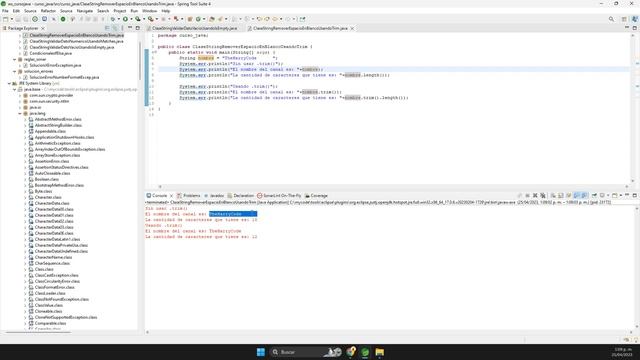Click the Buscar taskbar search box
The width and height of the screenshot is (640, 360).
[x=305, y=352]
